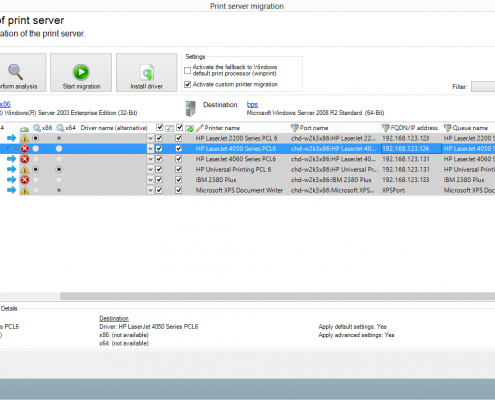
Task: Click the Start migration button label
Action: point(81,87)
